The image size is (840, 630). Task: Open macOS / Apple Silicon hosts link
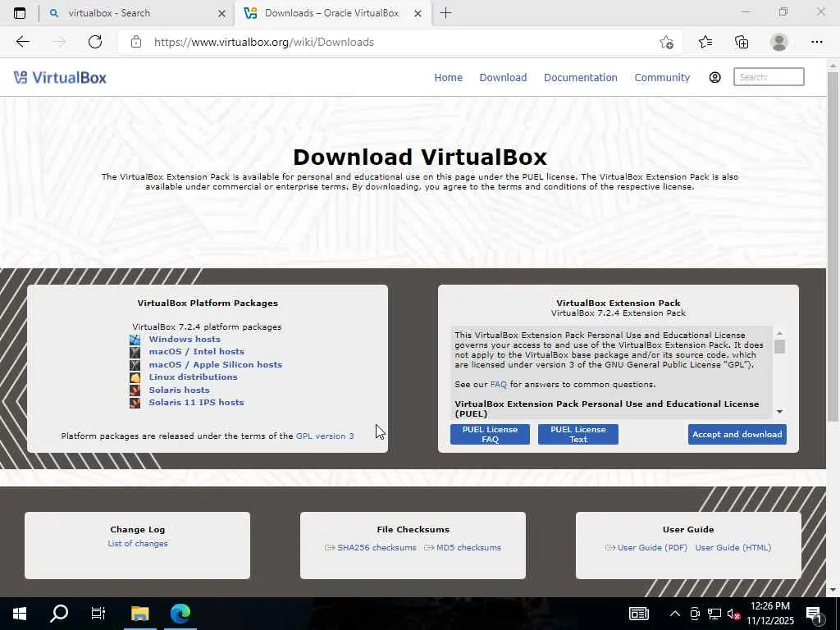click(x=216, y=364)
